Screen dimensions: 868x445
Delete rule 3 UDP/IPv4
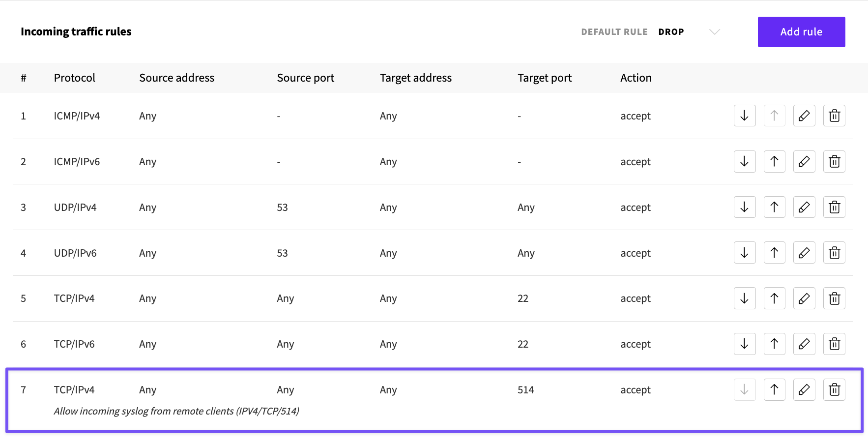pos(834,207)
